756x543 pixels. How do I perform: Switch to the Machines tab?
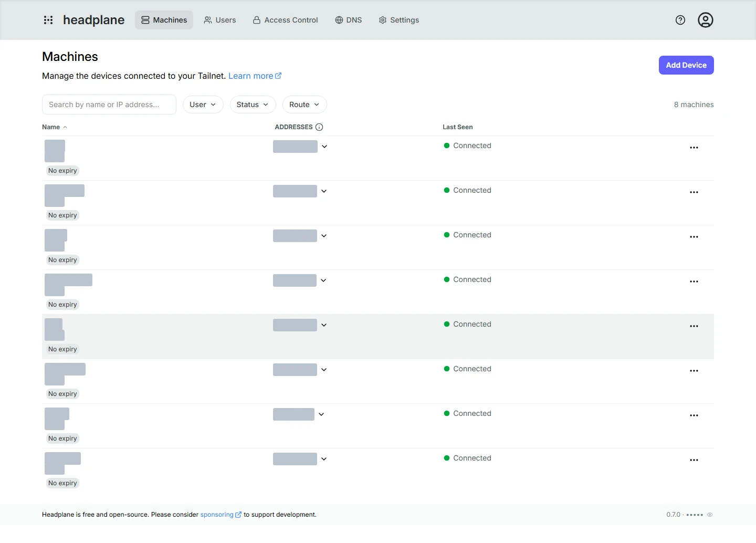click(x=164, y=20)
